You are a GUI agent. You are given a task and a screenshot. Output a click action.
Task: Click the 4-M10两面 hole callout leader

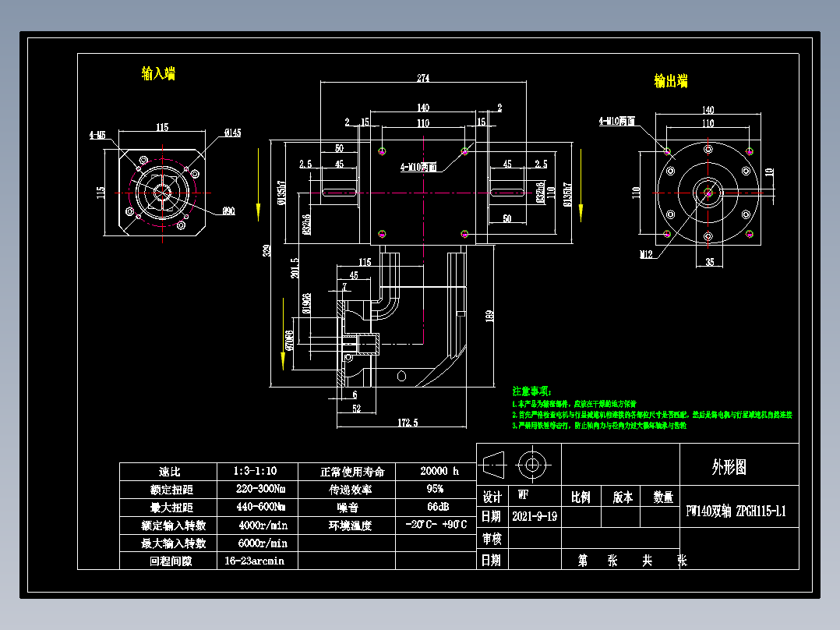pos(417,165)
